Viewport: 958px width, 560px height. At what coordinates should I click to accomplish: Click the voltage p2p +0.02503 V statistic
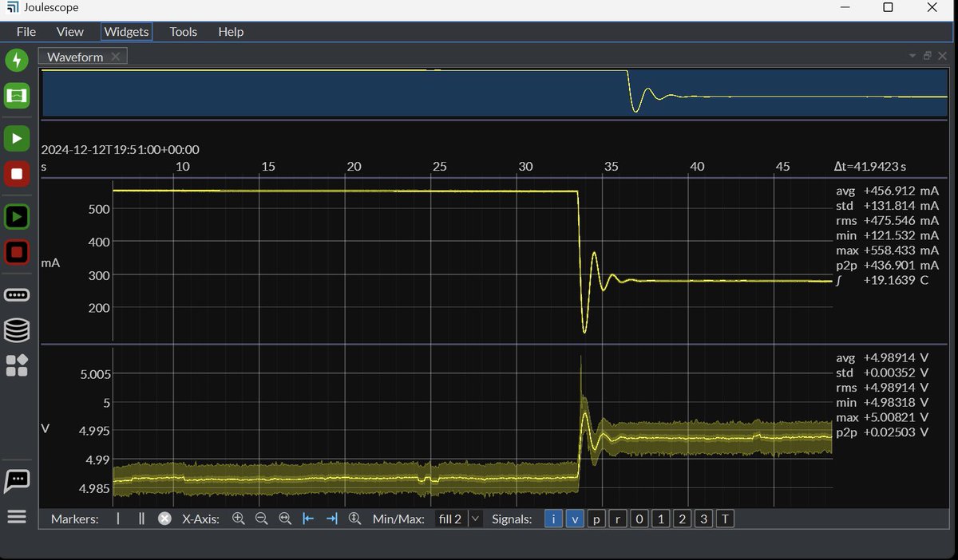pyautogui.click(x=882, y=432)
